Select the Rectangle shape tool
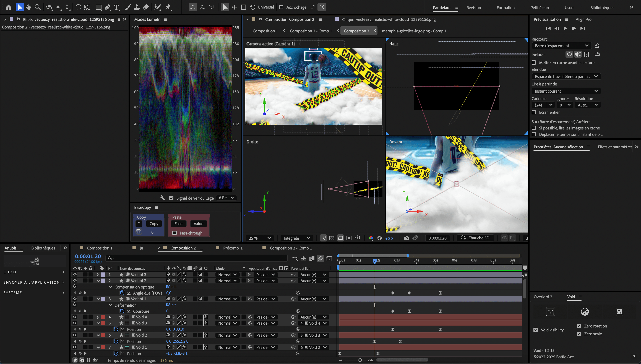Viewport: 641px width, 364px height. click(98, 7)
